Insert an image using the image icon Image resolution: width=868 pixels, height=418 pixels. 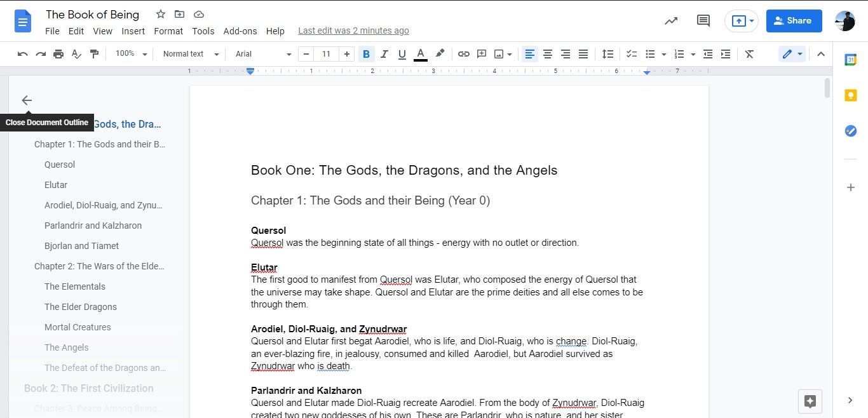point(499,54)
